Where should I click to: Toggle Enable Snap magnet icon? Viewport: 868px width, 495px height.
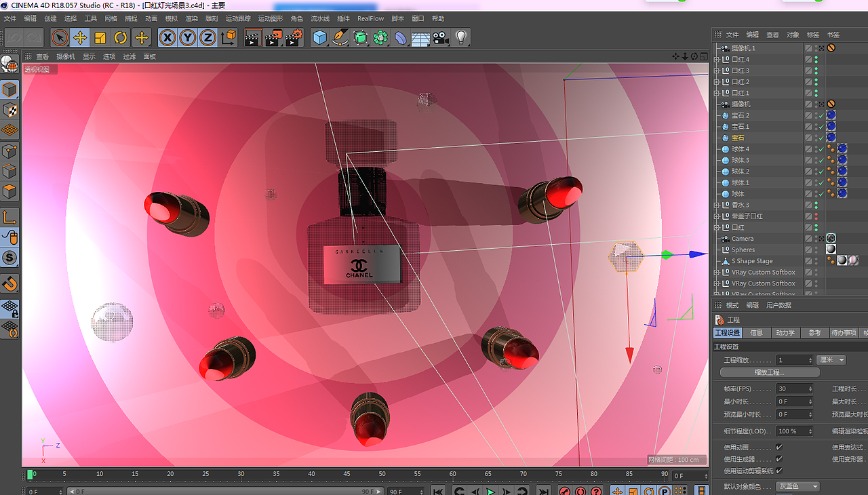click(x=9, y=283)
